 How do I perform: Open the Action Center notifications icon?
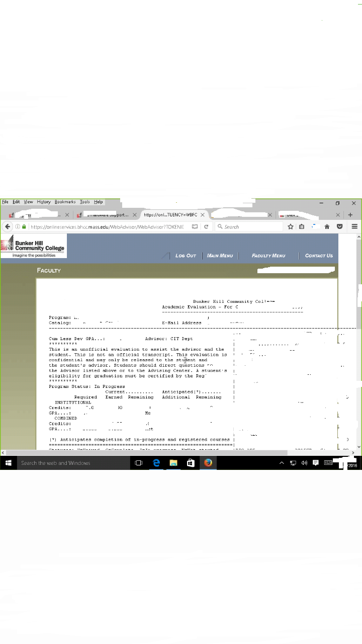tap(316, 463)
